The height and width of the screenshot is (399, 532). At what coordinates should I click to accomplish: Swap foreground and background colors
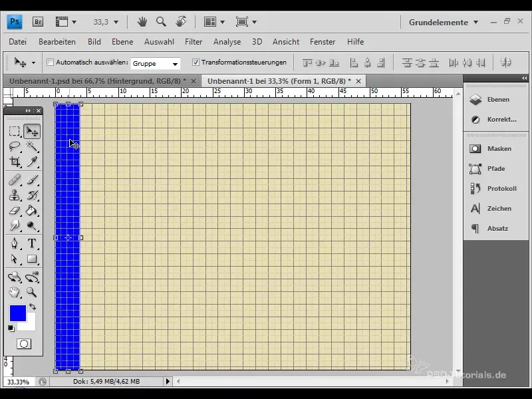[x=33, y=307]
